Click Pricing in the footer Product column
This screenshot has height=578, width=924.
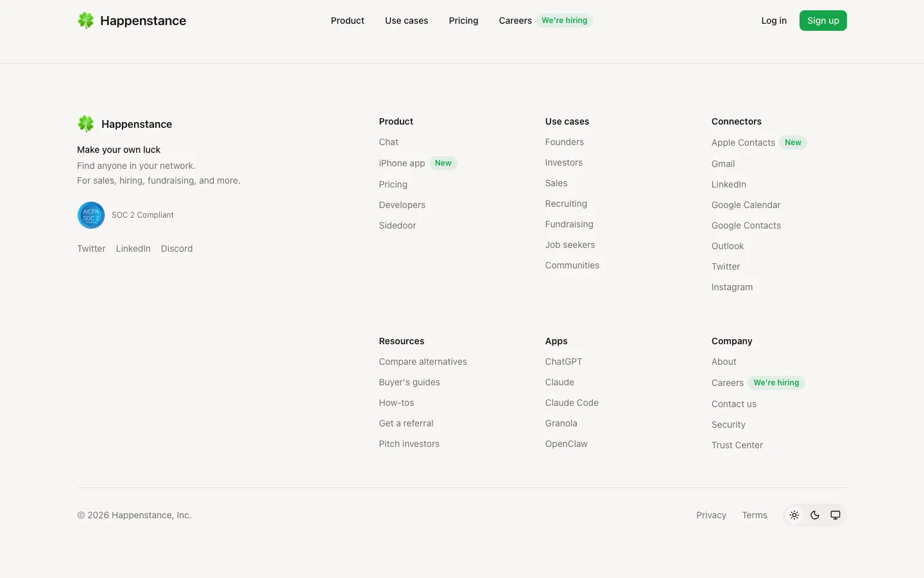point(393,184)
